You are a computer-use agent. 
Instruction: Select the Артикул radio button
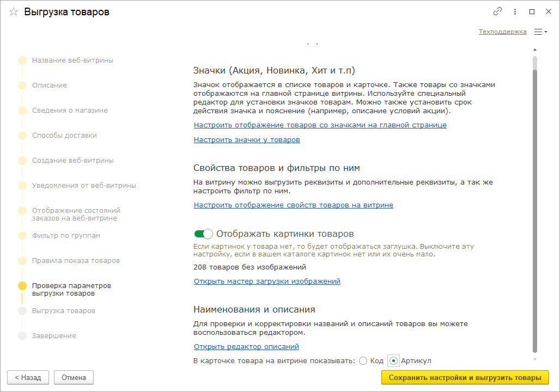(x=393, y=361)
